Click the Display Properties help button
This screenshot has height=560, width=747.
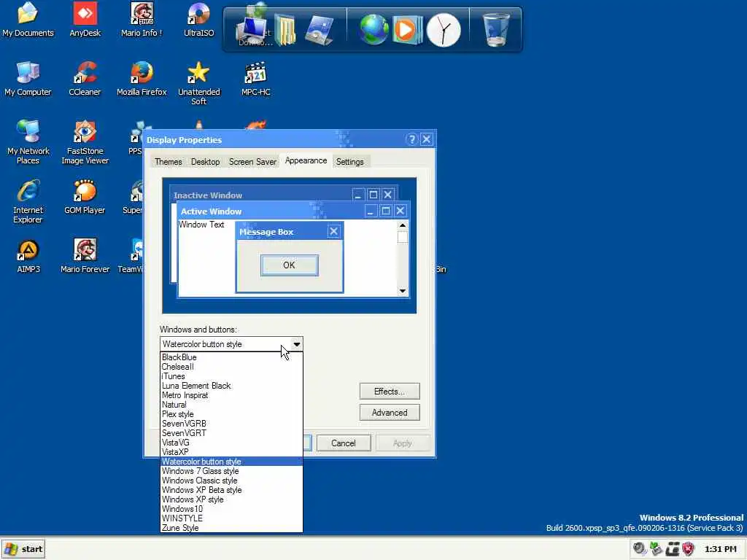pyautogui.click(x=411, y=139)
